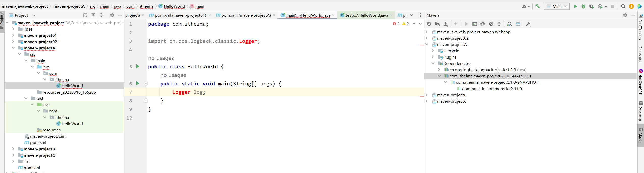This screenshot has width=644, height=173.
Task: Open profiler run options dropdown arrow
Action: tap(606, 7)
